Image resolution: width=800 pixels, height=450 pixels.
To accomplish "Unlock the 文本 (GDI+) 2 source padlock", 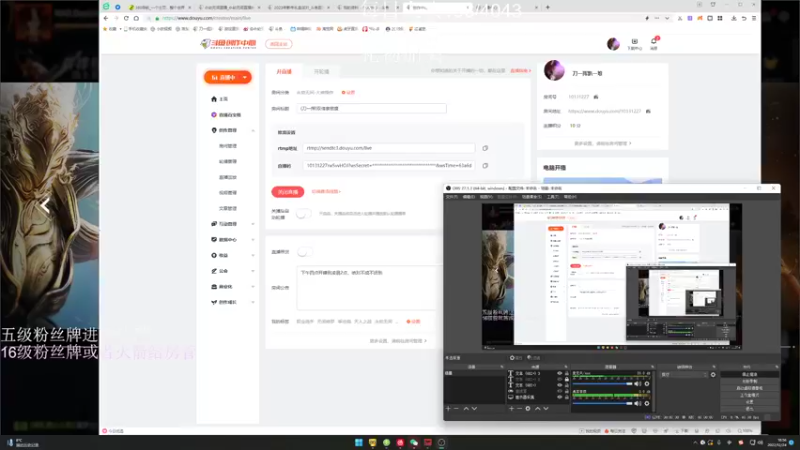I will click(x=566, y=379).
